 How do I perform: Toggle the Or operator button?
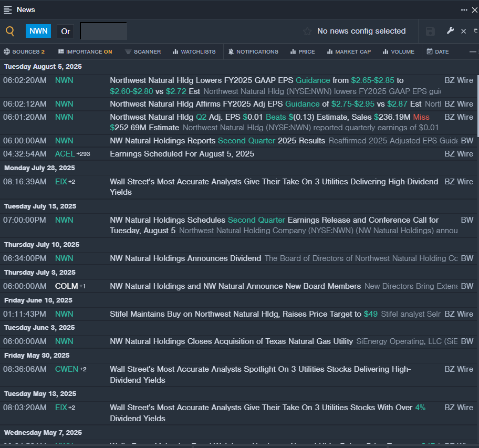point(65,31)
